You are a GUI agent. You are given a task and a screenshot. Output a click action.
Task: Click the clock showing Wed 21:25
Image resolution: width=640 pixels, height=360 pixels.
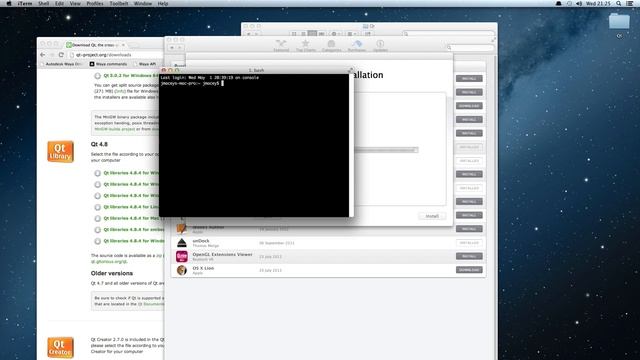click(598, 3)
